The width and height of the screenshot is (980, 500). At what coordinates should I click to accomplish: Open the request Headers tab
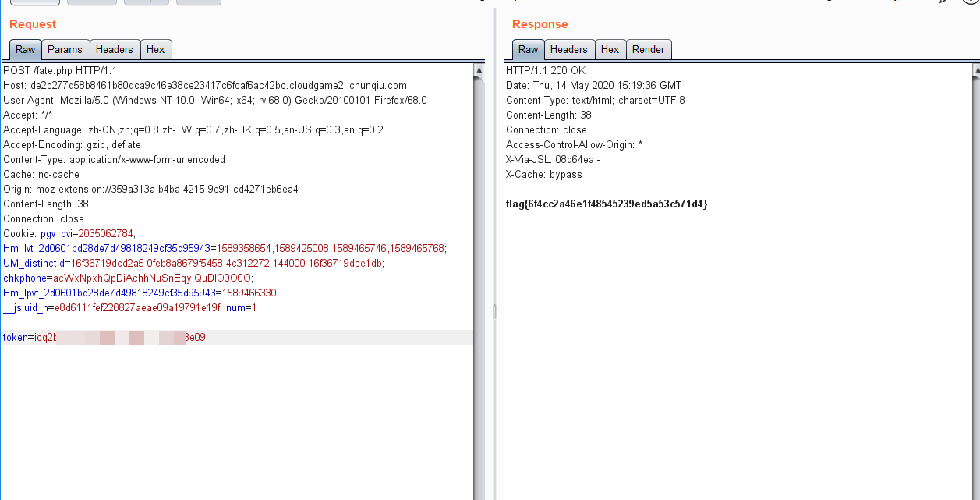coord(114,49)
